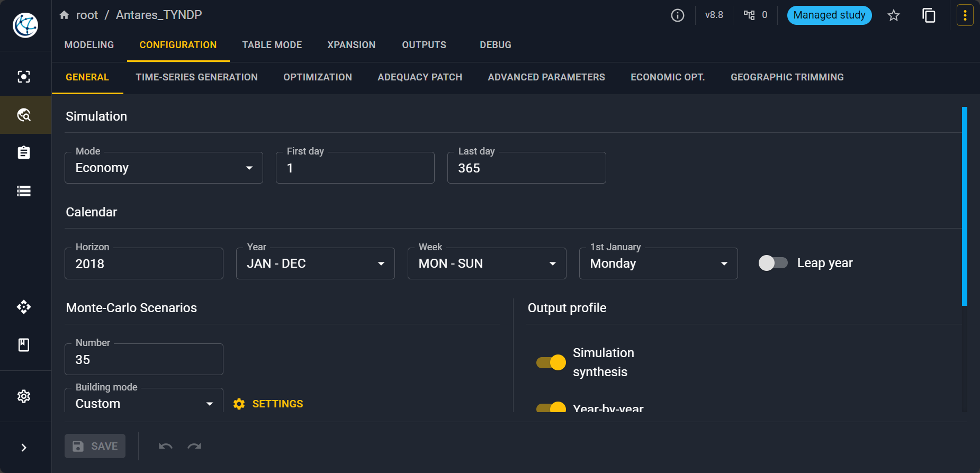Open the ECONOMIC OPT. sub-tab
This screenshot has height=473, width=980.
(x=668, y=77)
